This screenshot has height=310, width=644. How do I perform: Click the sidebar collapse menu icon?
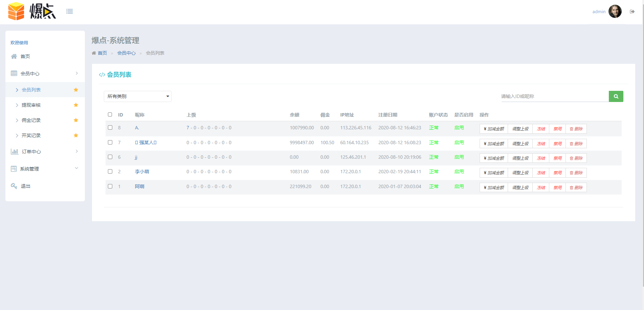[x=70, y=11]
